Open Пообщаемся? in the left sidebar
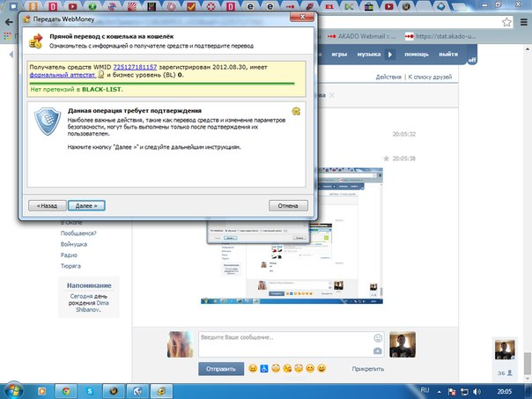The height and width of the screenshot is (399, 532). point(78,233)
